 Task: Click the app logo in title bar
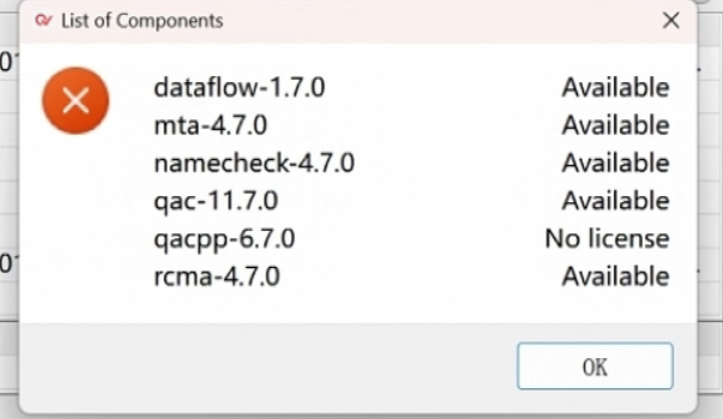(43, 20)
